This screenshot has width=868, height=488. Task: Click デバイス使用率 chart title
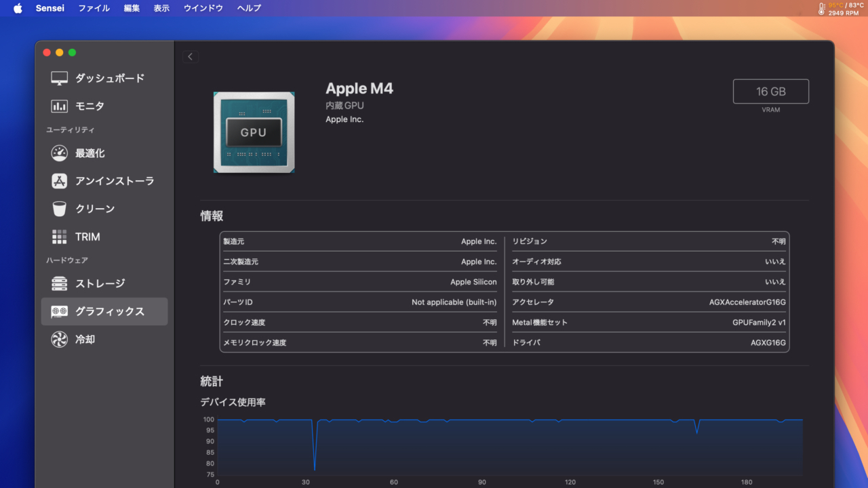point(233,402)
